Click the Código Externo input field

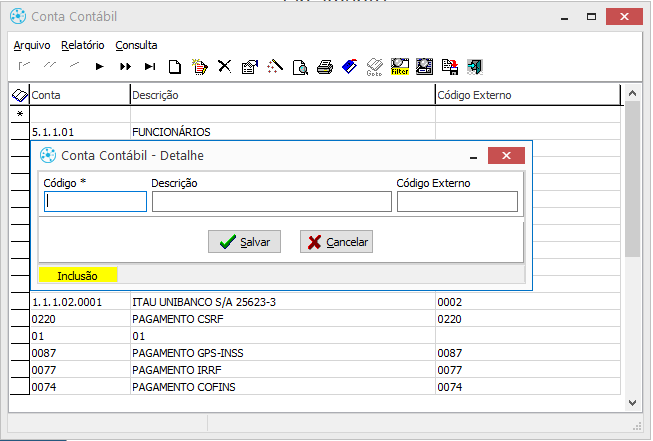click(x=457, y=202)
